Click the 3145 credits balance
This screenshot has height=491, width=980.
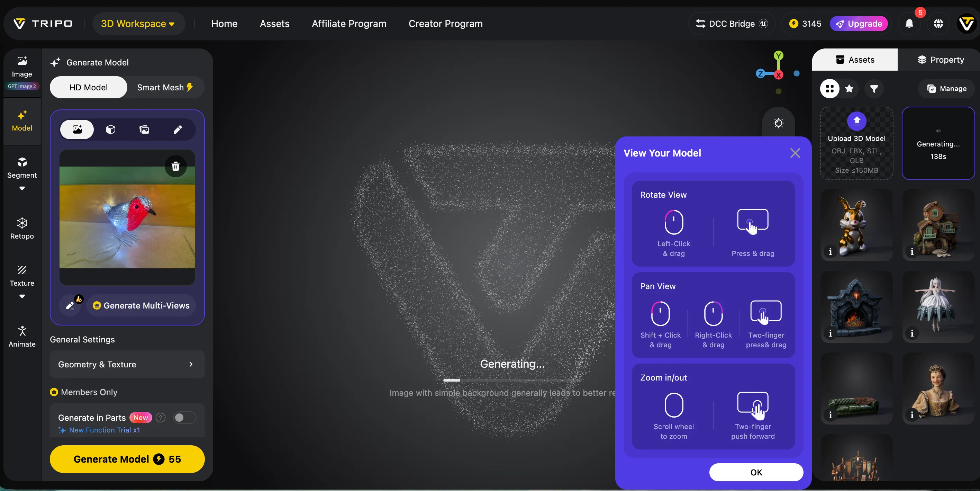[805, 24]
